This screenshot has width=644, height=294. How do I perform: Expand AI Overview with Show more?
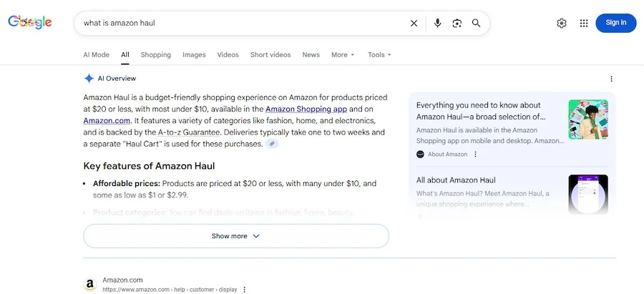coord(235,236)
